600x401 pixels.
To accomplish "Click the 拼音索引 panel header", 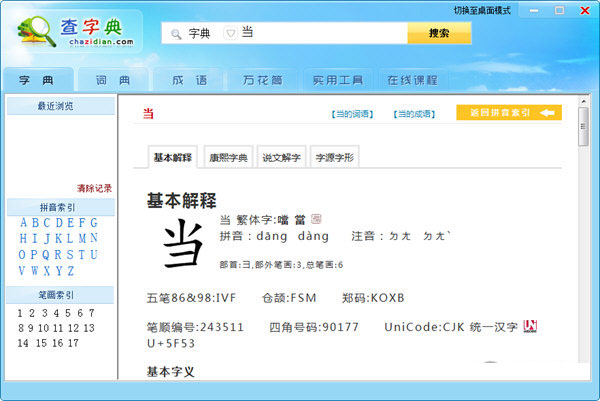I will coord(60,207).
